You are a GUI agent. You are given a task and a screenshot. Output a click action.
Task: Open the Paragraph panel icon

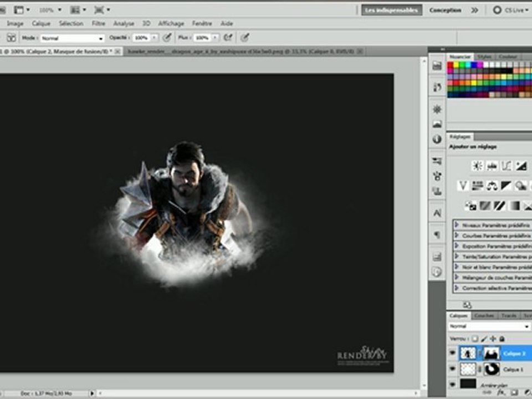[x=437, y=234]
